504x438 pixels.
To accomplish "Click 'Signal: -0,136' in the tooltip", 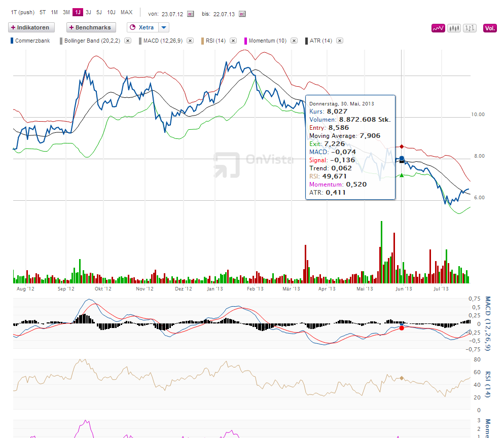I will pyautogui.click(x=332, y=160).
